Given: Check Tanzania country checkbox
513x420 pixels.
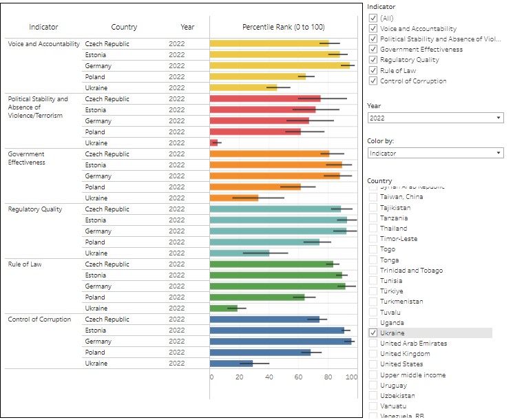Looking at the screenshot, I should [373, 218].
